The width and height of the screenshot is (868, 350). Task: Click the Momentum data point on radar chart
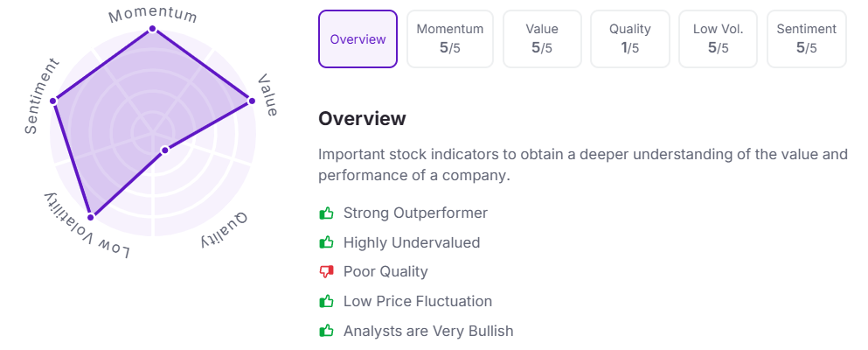[x=152, y=30]
